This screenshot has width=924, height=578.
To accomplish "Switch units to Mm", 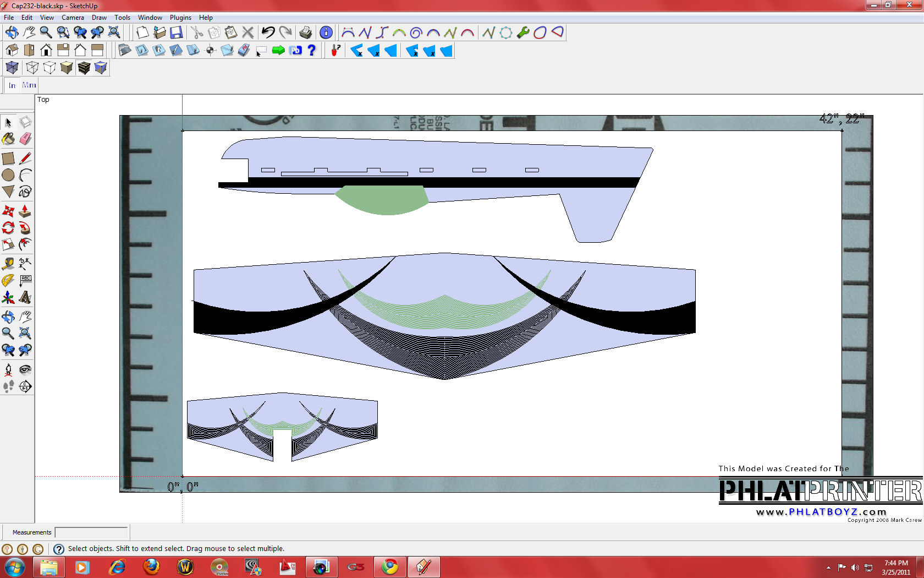I will 29,85.
